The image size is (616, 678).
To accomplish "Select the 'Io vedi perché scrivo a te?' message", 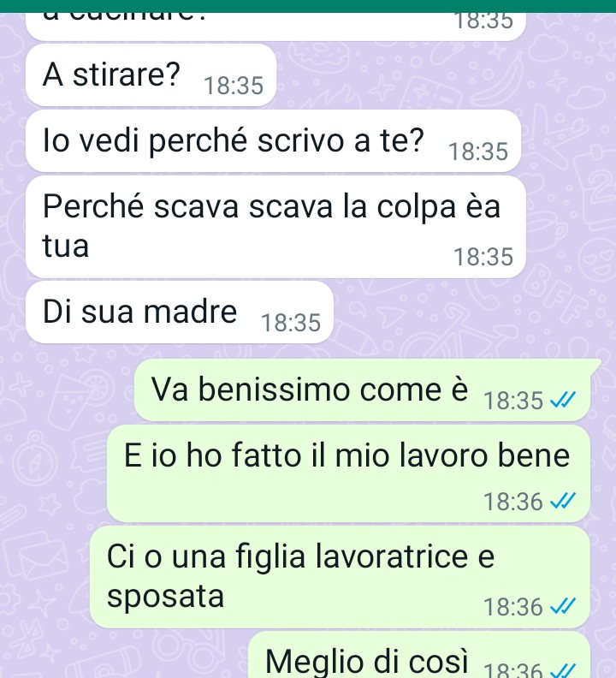I will point(273,141).
